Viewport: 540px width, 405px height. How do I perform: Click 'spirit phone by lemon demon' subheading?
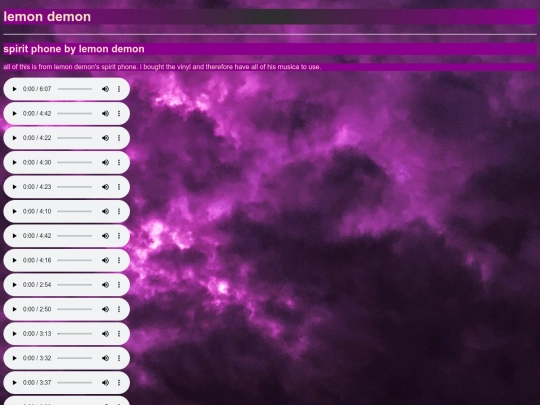(74, 49)
